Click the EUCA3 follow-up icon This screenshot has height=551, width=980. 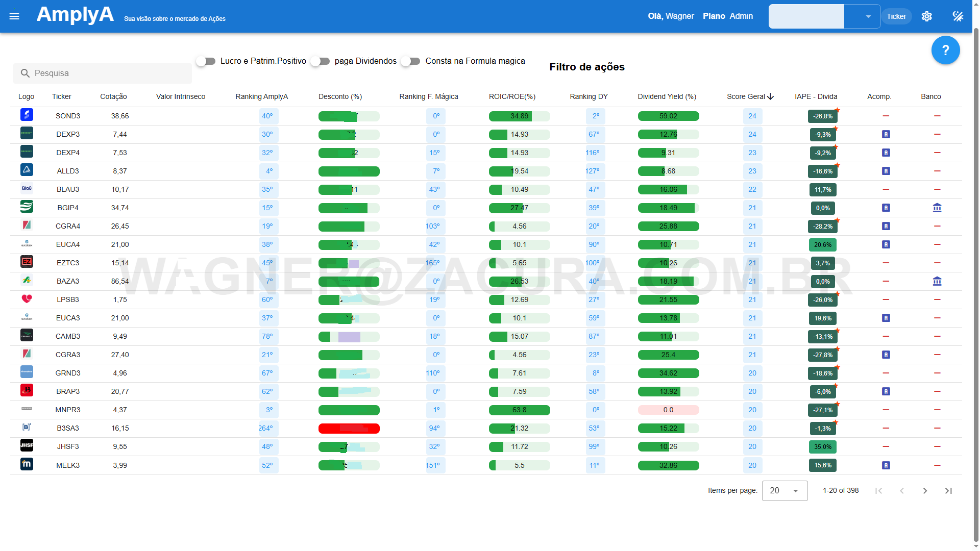point(886,318)
